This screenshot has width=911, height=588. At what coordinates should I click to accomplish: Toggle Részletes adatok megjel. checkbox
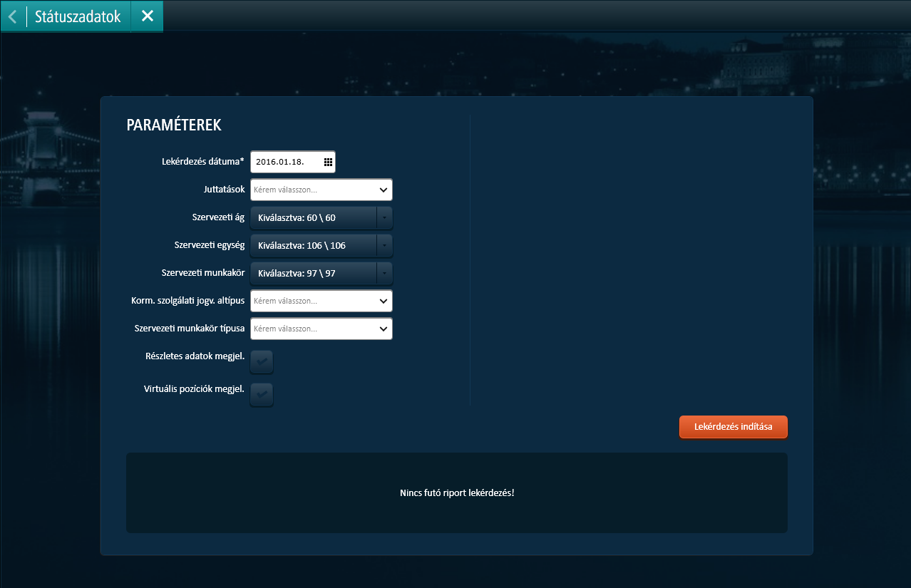click(x=262, y=361)
